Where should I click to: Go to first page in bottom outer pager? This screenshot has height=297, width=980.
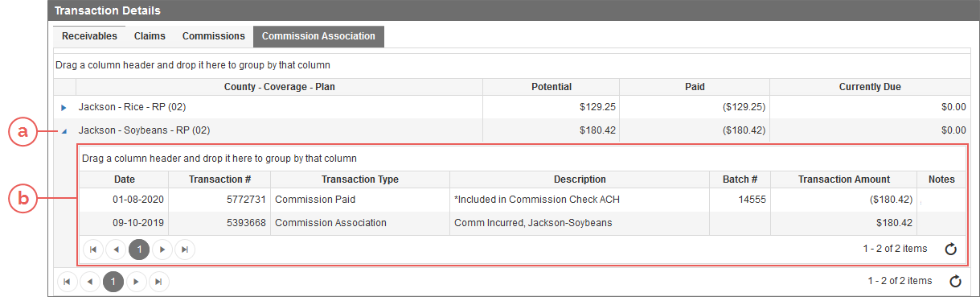coord(68,281)
